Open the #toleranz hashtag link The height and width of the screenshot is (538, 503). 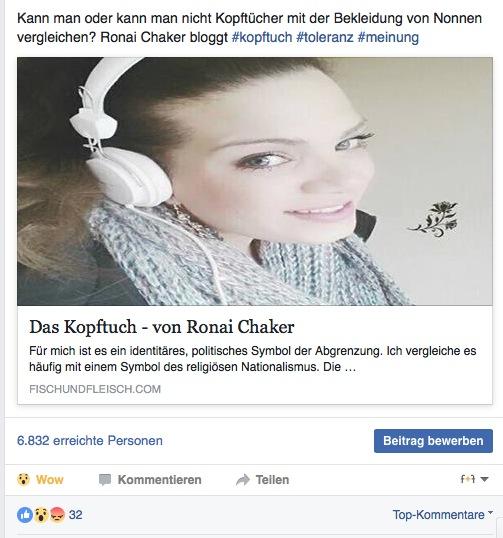pyautogui.click(x=325, y=37)
